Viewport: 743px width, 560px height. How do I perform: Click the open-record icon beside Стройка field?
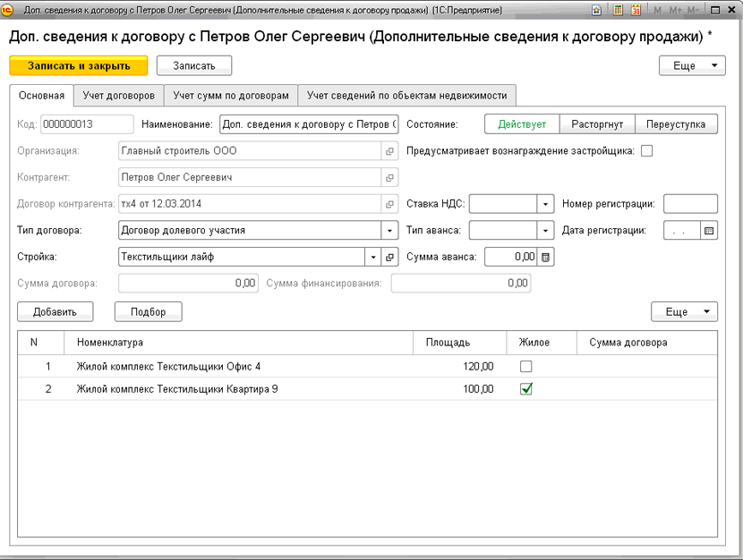389,257
